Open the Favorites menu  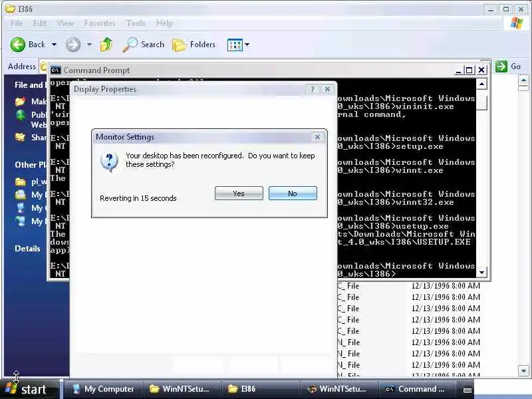[100, 23]
